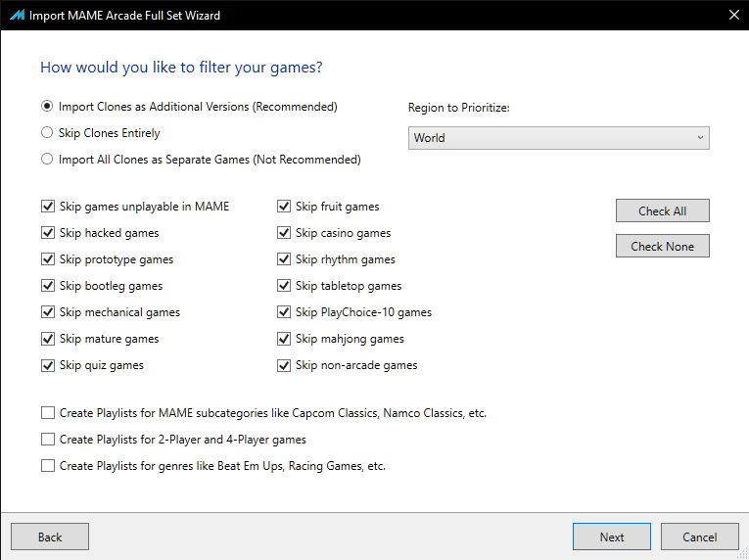
Task: Go Back to previous wizard page
Action: 50,537
